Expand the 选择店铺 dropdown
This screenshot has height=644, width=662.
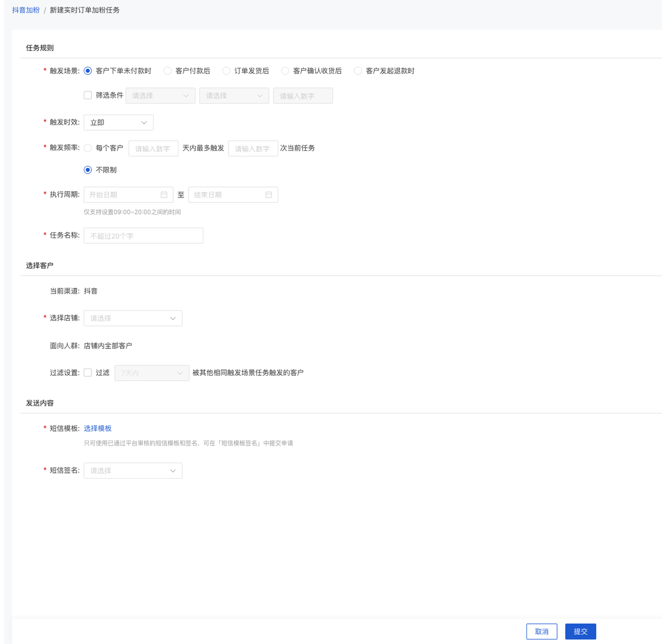pyautogui.click(x=133, y=318)
